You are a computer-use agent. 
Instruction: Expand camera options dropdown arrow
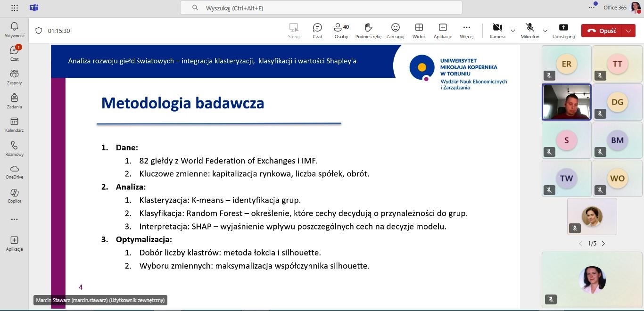pyautogui.click(x=513, y=31)
